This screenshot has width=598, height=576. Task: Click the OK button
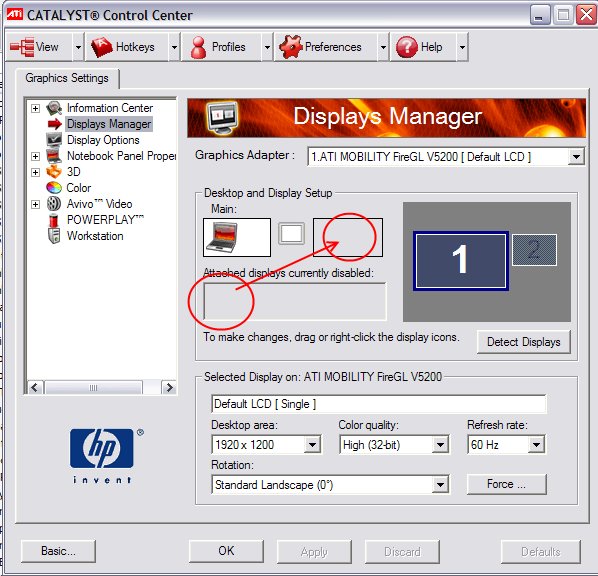[226, 551]
